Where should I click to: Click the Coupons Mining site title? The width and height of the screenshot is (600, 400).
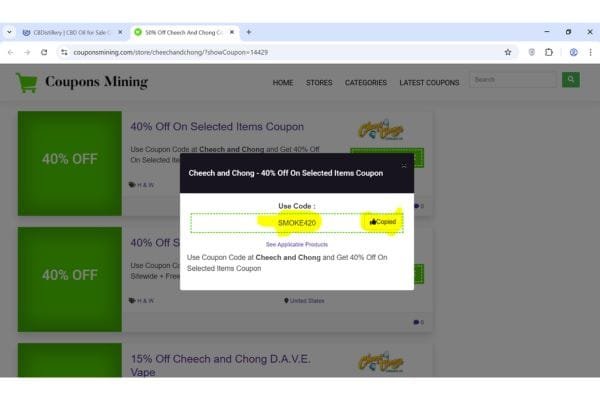pyautogui.click(x=96, y=82)
